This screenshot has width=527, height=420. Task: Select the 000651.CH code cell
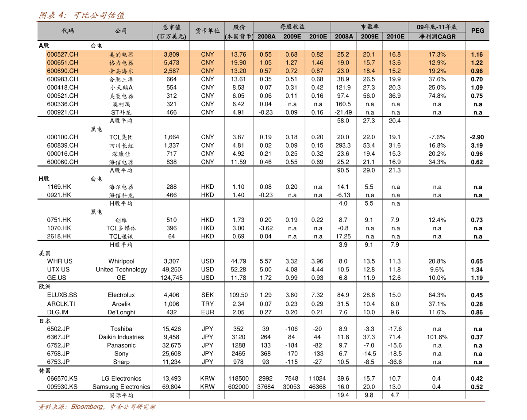click(62, 63)
